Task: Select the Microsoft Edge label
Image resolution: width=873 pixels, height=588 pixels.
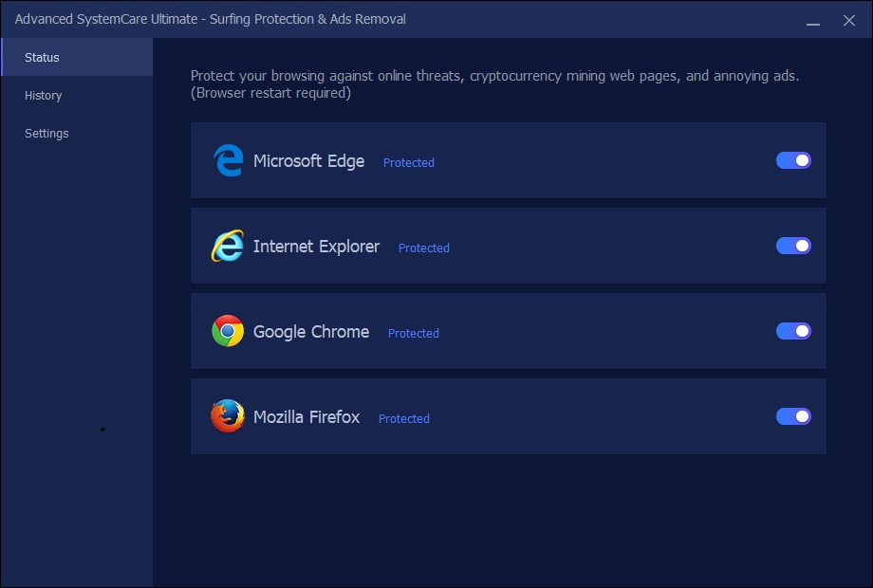Action: point(309,161)
